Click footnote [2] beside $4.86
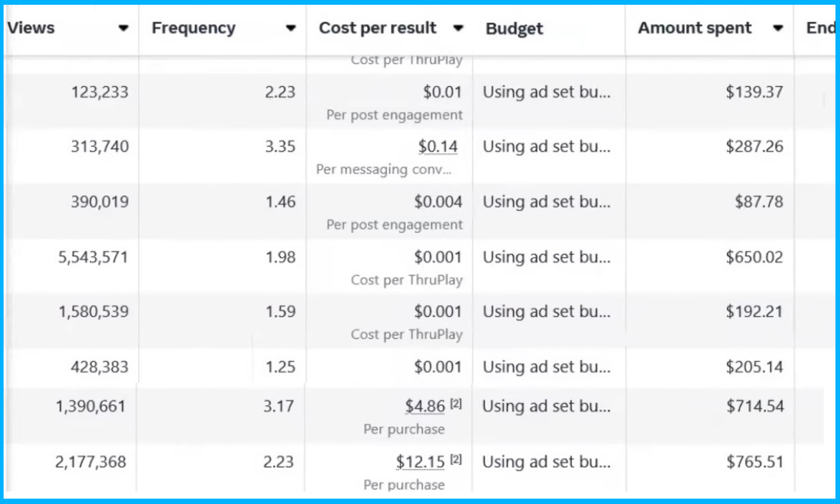 click(456, 404)
